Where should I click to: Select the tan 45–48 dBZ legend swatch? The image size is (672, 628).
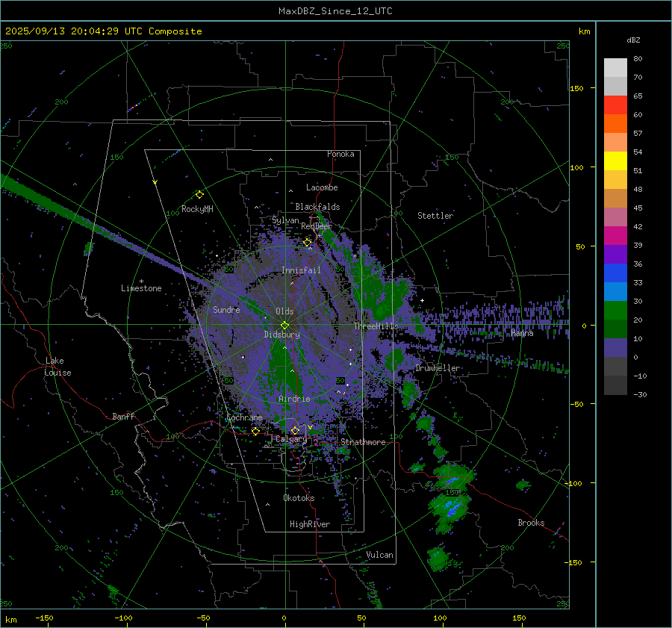pos(615,199)
